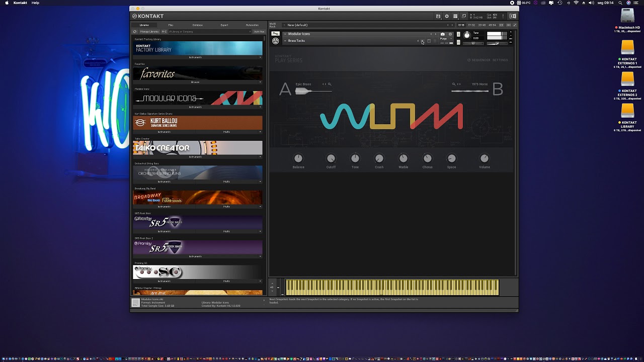Toggle A-Z library sorting
Viewport: 644px width, 362px height.
(164, 32)
